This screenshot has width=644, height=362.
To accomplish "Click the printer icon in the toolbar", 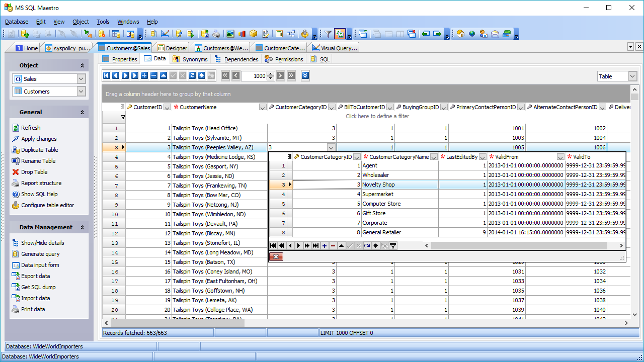I will [216, 34].
